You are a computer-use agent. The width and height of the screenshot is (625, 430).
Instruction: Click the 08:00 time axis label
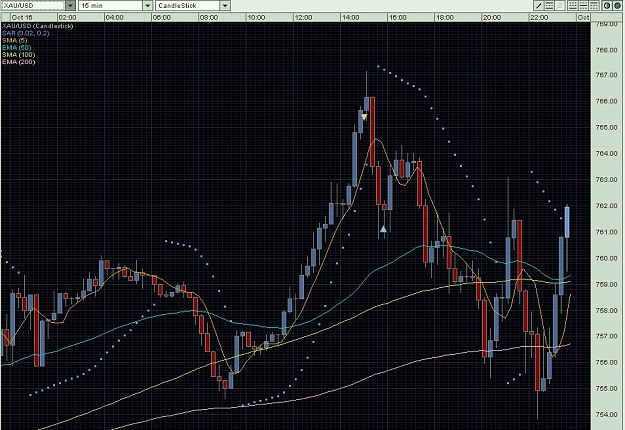click(x=209, y=18)
